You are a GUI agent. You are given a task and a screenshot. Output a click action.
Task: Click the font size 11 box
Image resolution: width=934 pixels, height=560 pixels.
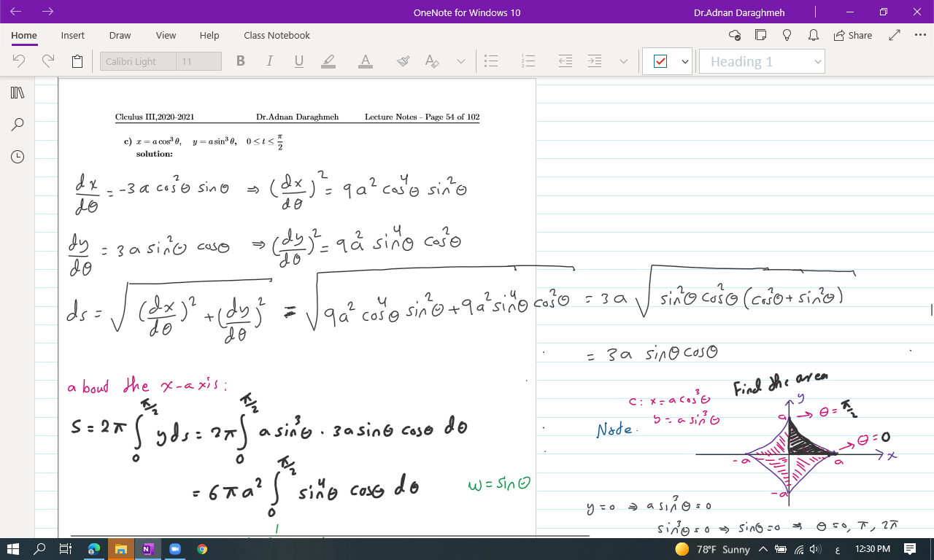(x=198, y=62)
